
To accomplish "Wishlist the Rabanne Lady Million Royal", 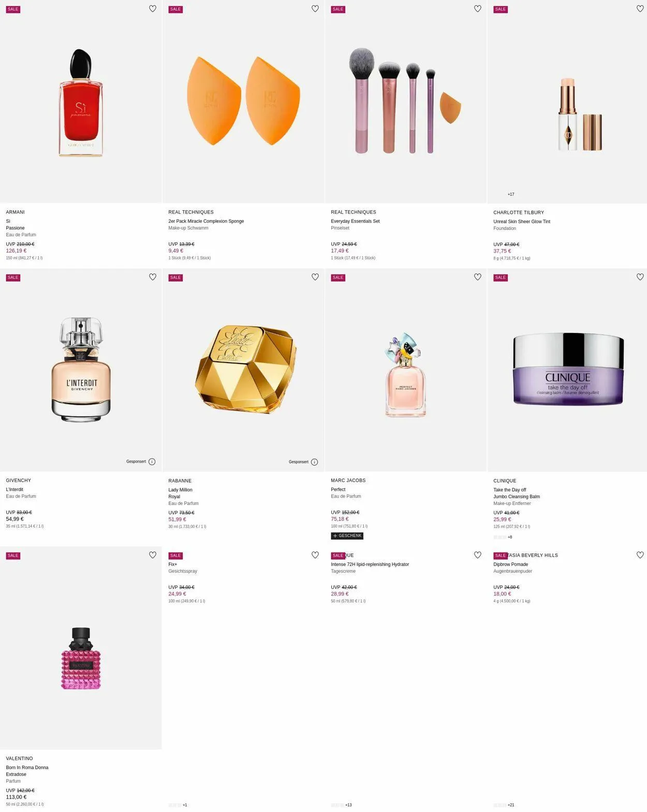I will tap(315, 277).
